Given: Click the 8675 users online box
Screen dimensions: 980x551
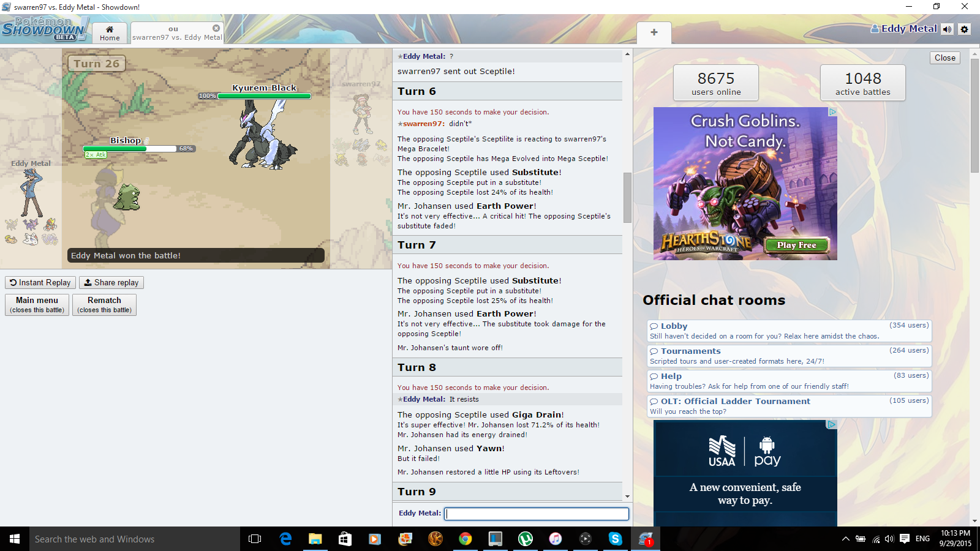Looking at the screenshot, I should [x=716, y=83].
